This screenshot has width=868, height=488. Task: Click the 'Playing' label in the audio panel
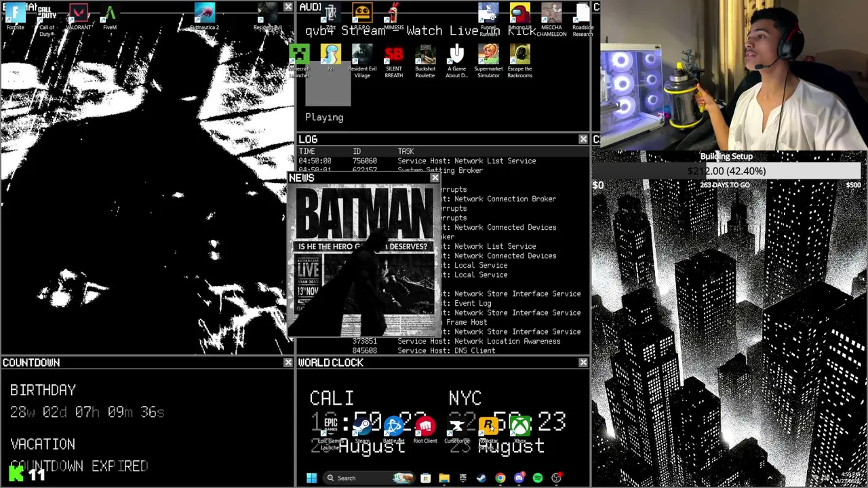(324, 117)
